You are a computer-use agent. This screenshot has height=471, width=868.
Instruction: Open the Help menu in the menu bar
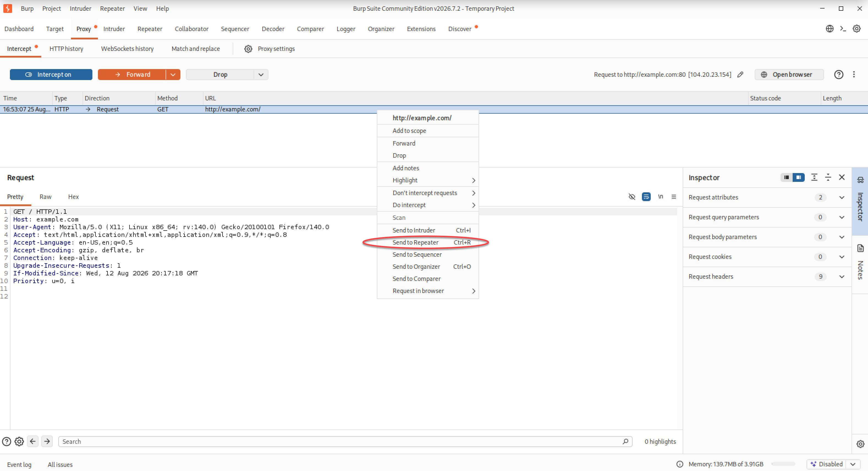coord(163,9)
